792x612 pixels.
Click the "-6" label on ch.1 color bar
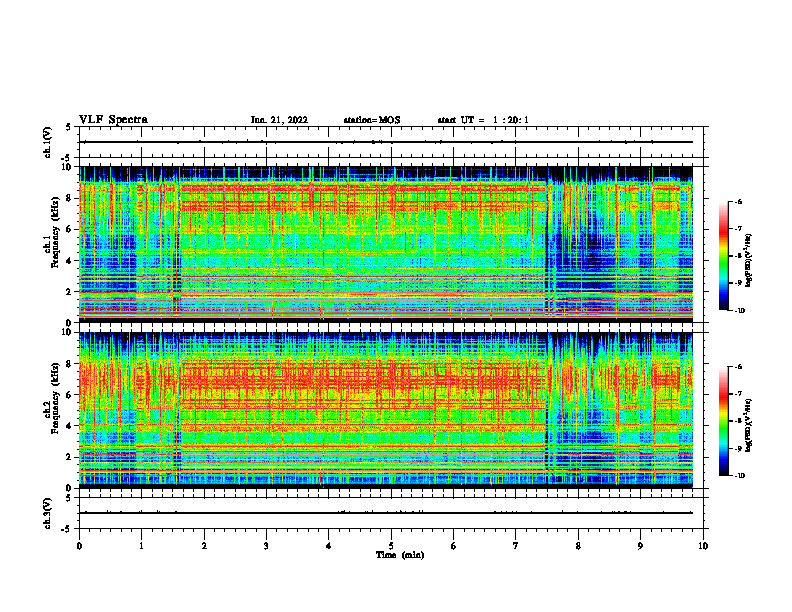coord(738,202)
